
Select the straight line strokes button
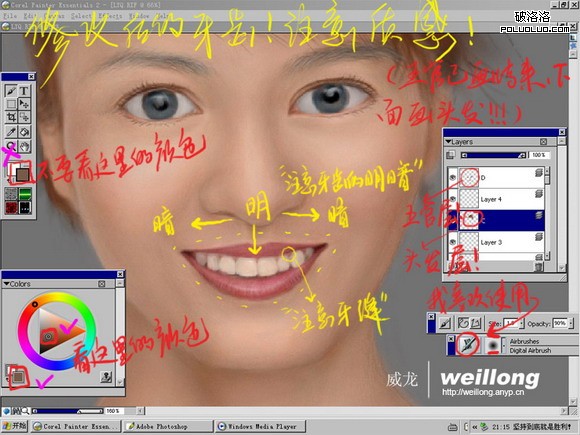tap(476, 323)
